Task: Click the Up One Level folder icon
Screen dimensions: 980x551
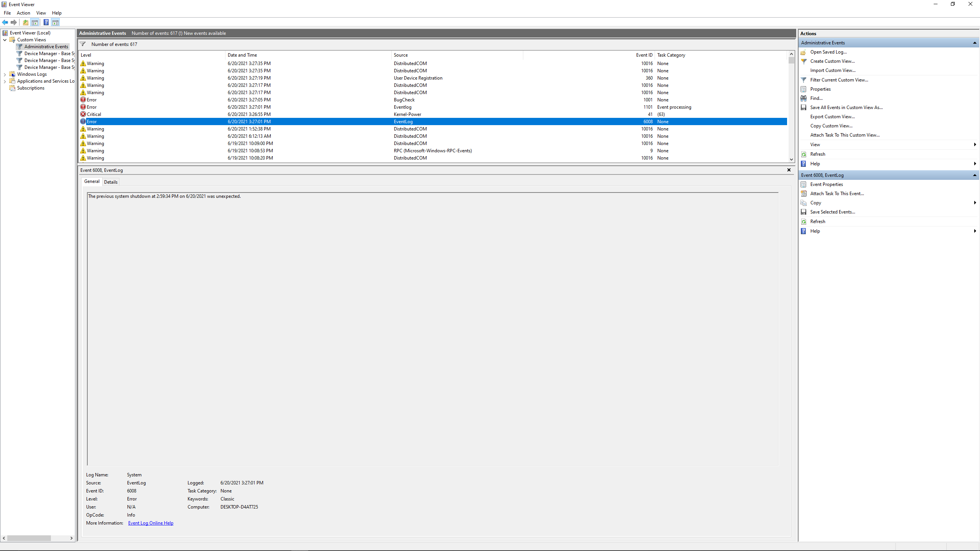Action: [x=25, y=22]
